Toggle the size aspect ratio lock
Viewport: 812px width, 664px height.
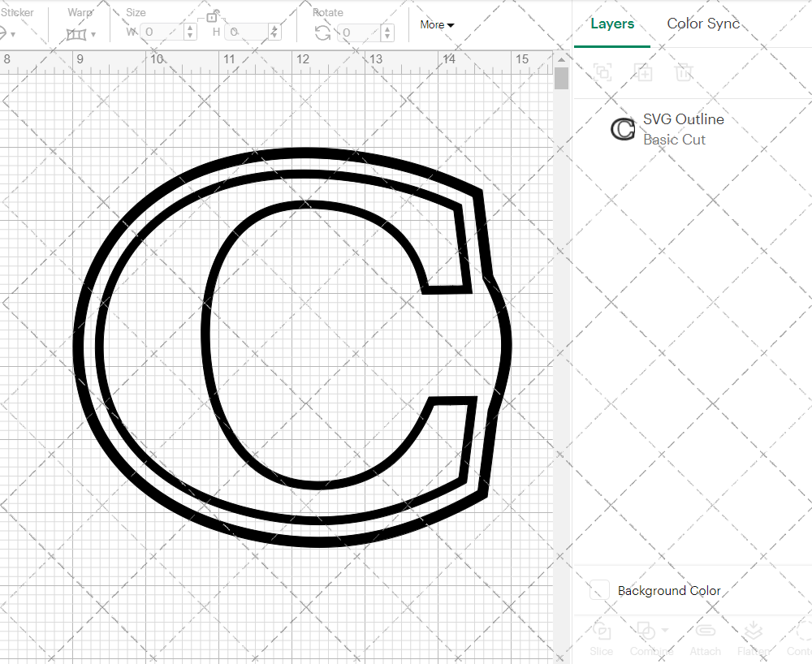pos(213,17)
